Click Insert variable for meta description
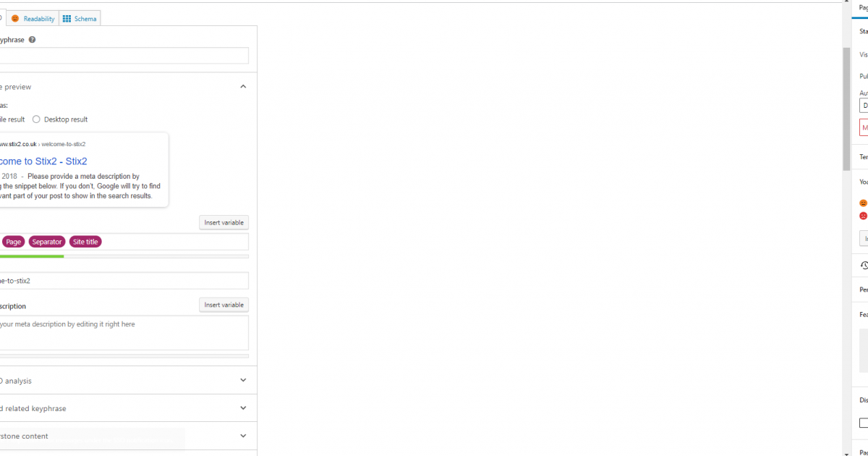Image resolution: width=868 pixels, height=456 pixels. pyautogui.click(x=224, y=305)
